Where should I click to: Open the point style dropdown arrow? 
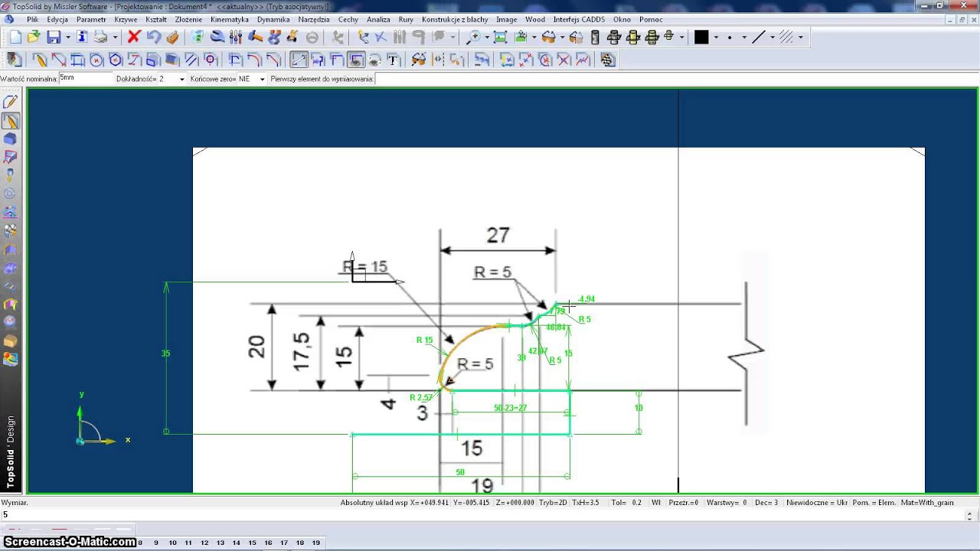tap(744, 37)
